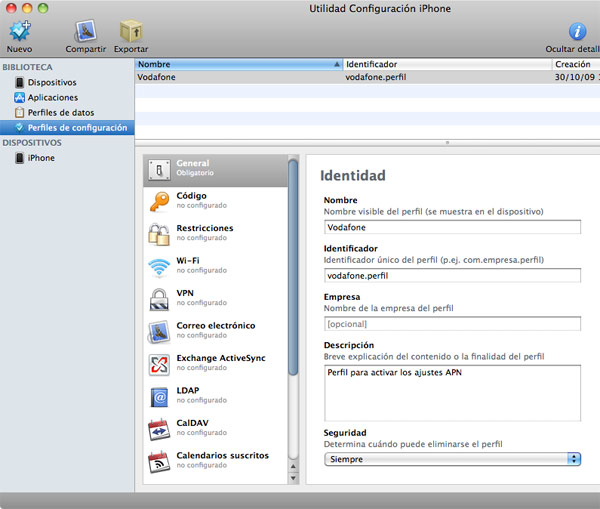The height and width of the screenshot is (509, 600).
Task: Click the 'Exportar' toolbar label
Action: tap(131, 49)
